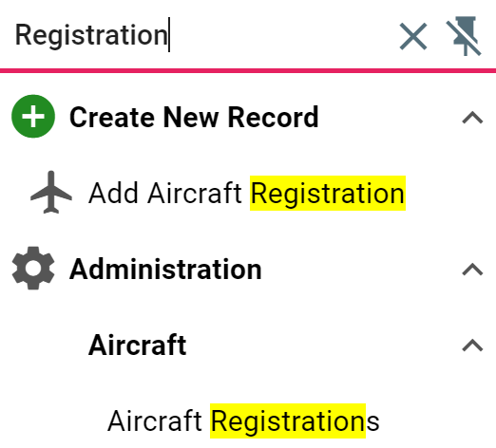Image resolution: width=496 pixels, height=448 pixels.
Task: Open Add Aircraft Registration
Action: [x=247, y=193]
